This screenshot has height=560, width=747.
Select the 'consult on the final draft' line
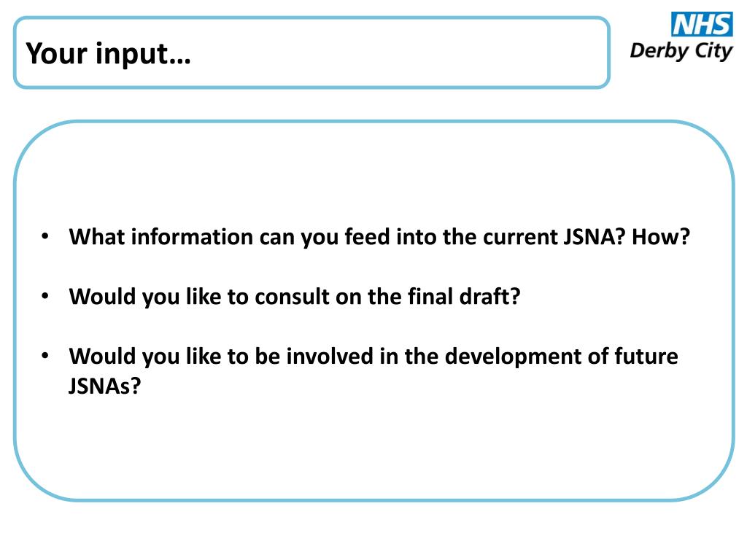(295, 297)
